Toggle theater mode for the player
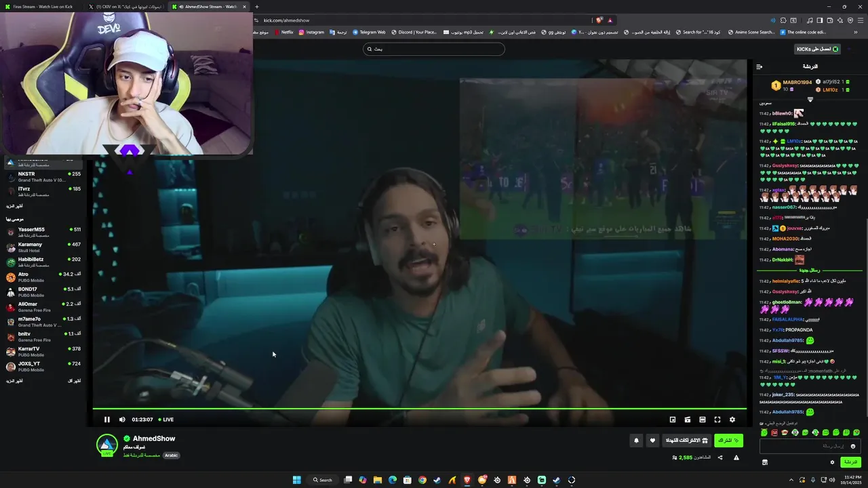Viewport: 868px width, 488px height. (703, 420)
